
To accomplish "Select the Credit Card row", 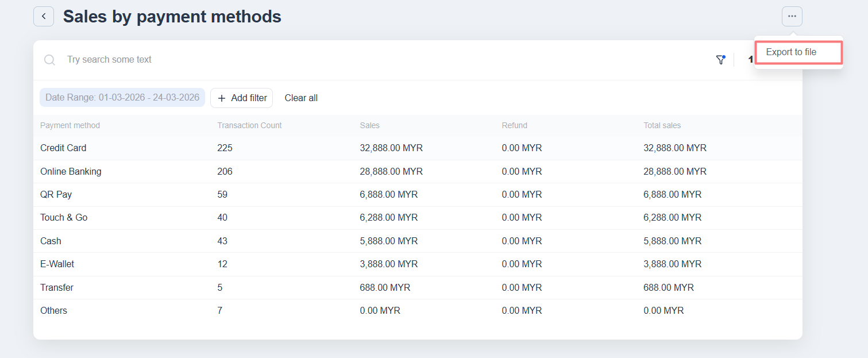I will 63,148.
